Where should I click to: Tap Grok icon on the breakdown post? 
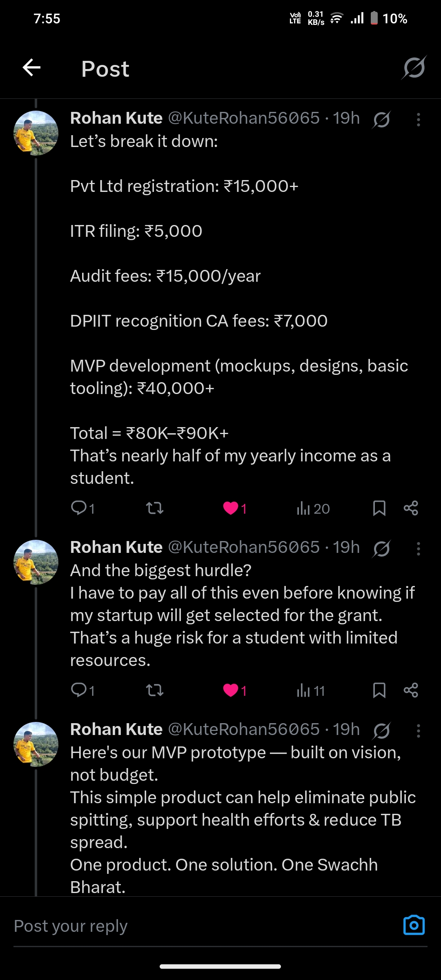click(381, 120)
